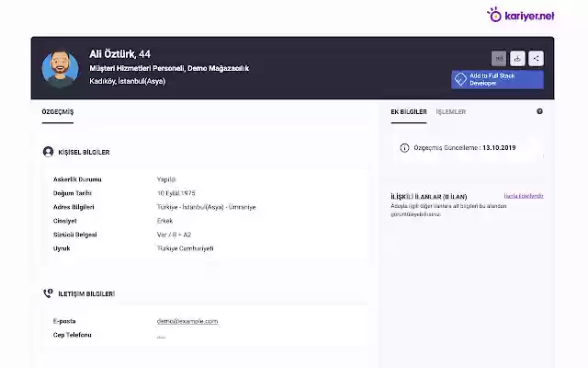Click the hidden phone number dots
This screenshot has height=368, width=588.
coord(161,337)
